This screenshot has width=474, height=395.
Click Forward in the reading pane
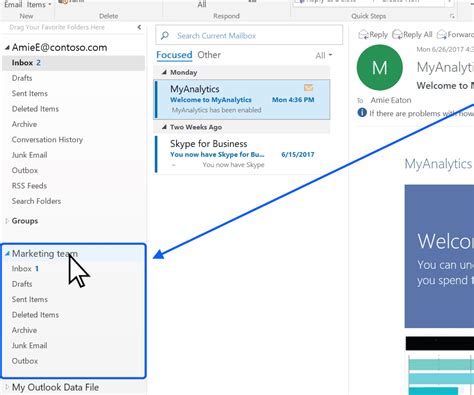click(455, 35)
